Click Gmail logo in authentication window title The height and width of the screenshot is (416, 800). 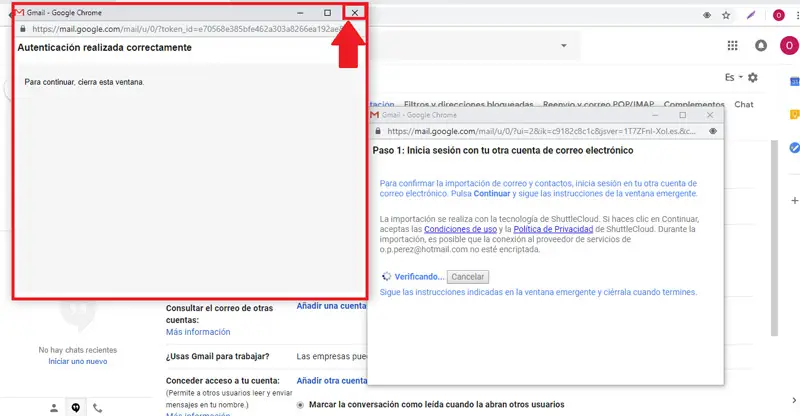coord(19,12)
